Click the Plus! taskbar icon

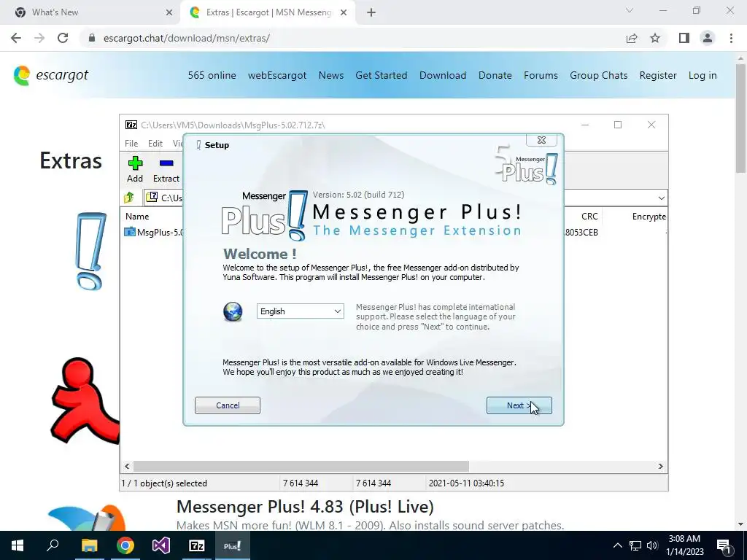(233, 545)
